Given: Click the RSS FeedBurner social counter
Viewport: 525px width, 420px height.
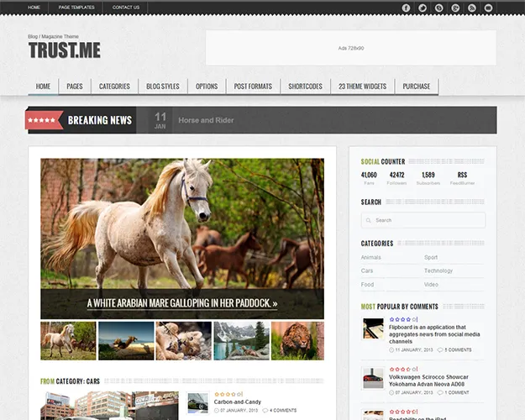Looking at the screenshot, I should (x=462, y=178).
